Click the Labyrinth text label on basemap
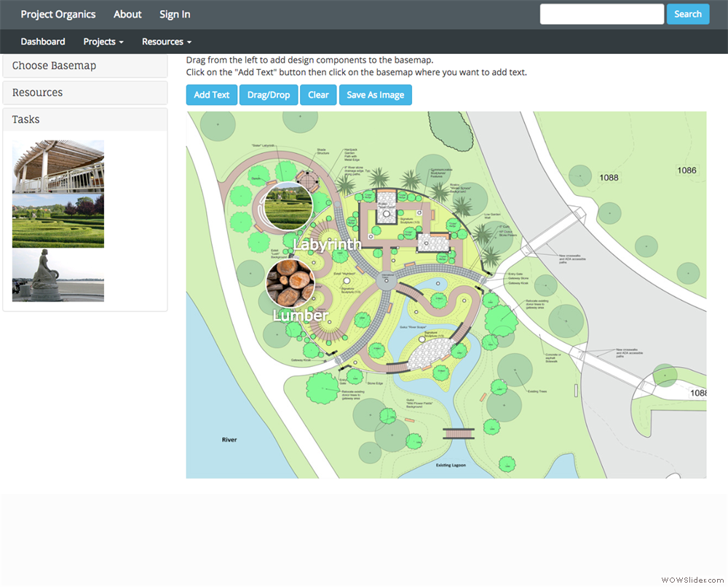Viewport: 728px width, 587px height. pyautogui.click(x=327, y=245)
